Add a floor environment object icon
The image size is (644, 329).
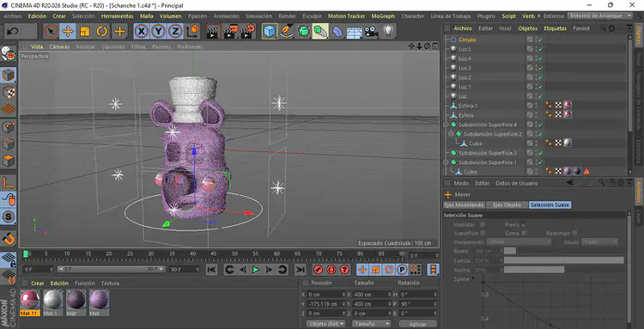[x=354, y=31]
